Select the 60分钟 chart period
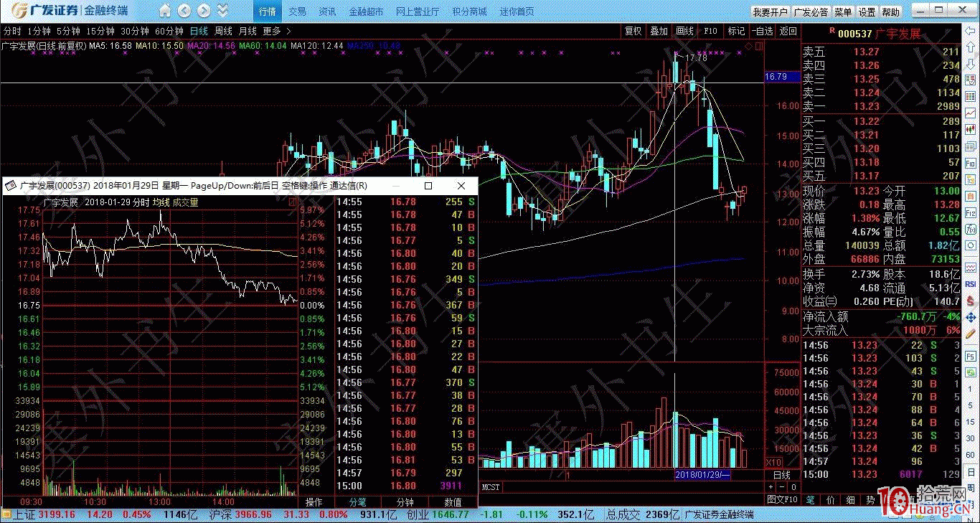The width and height of the screenshot is (980, 523). point(169,32)
